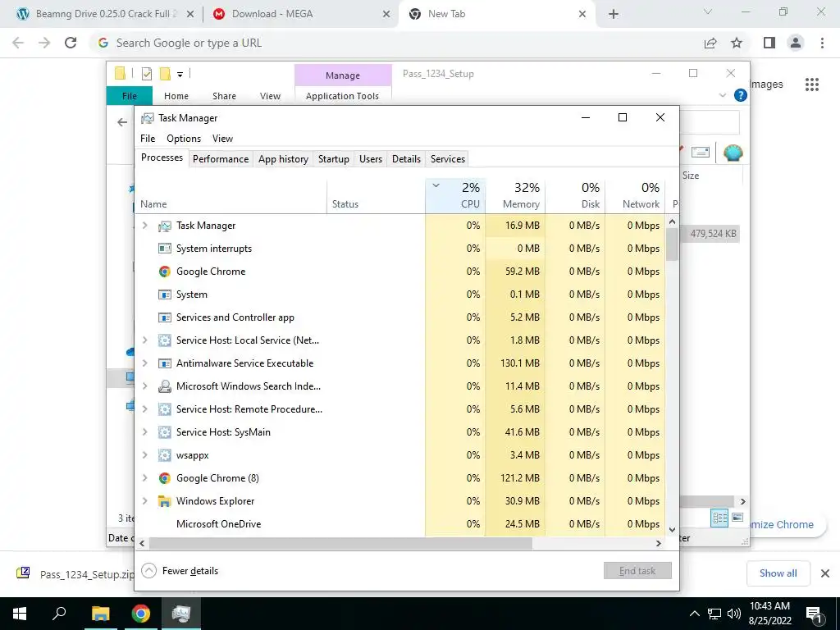Open the File Explorer help icon
Viewport: 840px width, 630px height.
pyautogui.click(x=741, y=95)
